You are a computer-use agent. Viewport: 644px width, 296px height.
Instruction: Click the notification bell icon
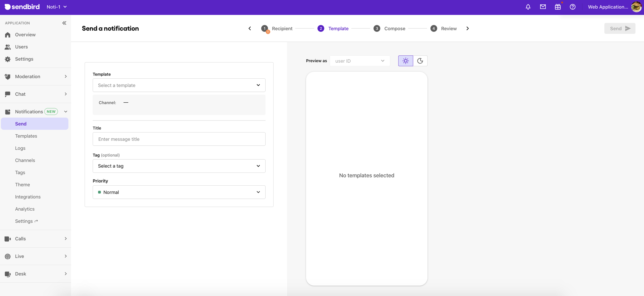[528, 7]
